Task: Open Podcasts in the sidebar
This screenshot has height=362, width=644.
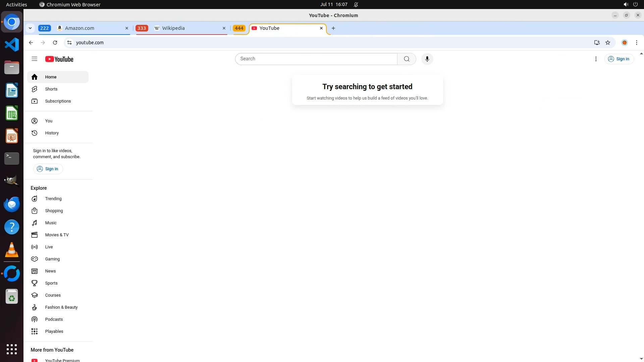Action: click(x=54, y=319)
